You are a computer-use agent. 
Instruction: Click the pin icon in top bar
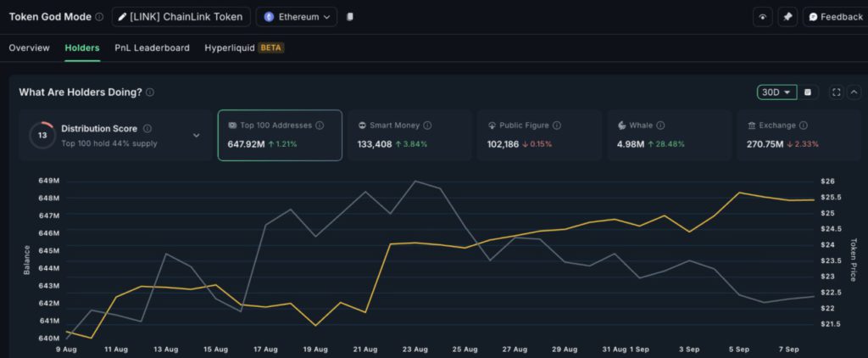(787, 17)
